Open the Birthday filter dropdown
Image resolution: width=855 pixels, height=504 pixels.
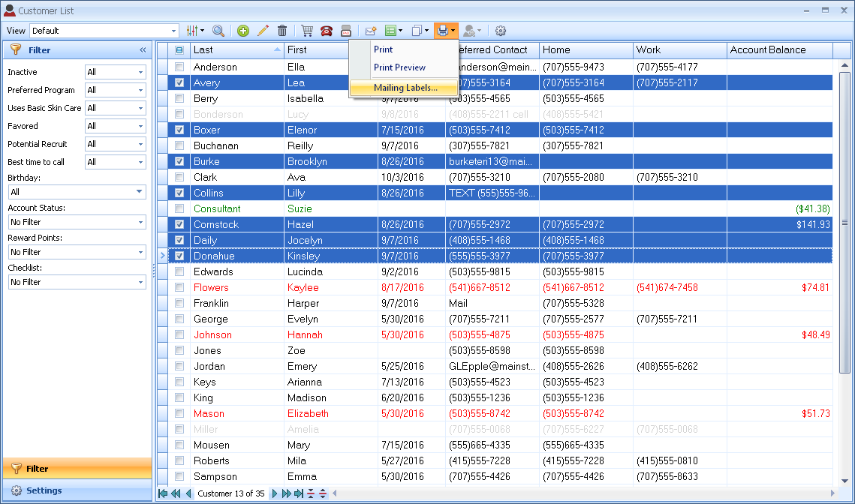point(140,192)
